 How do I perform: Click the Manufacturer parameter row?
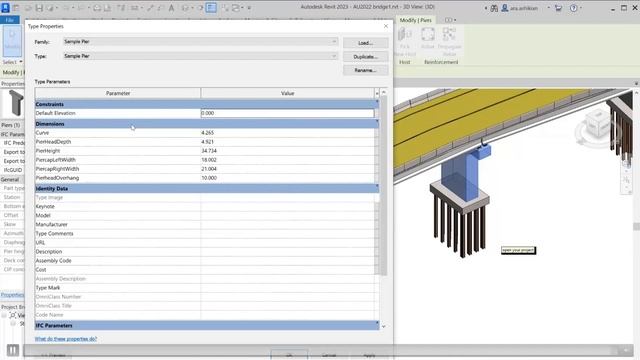(x=205, y=224)
